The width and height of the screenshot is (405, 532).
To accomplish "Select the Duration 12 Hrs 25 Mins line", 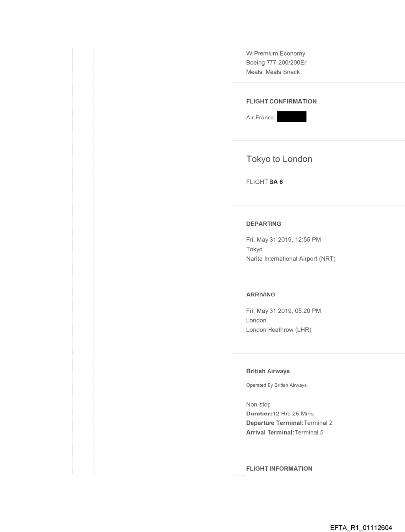I will point(279,414).
